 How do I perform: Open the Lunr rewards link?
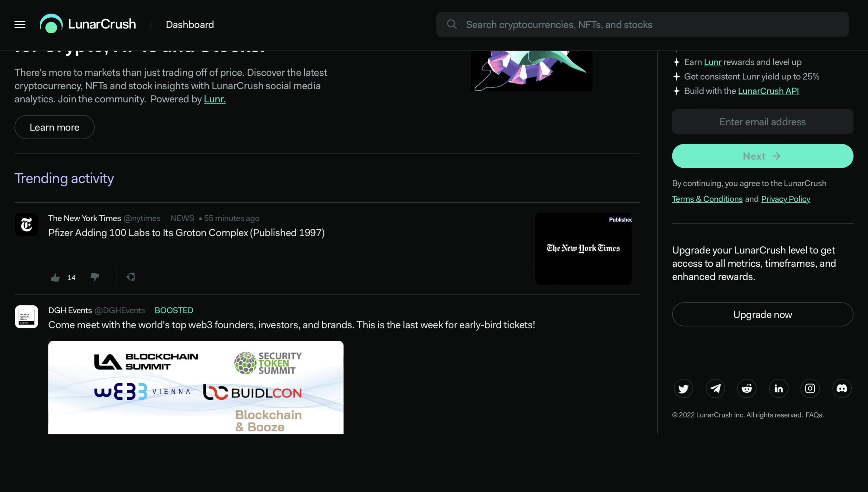712,62
